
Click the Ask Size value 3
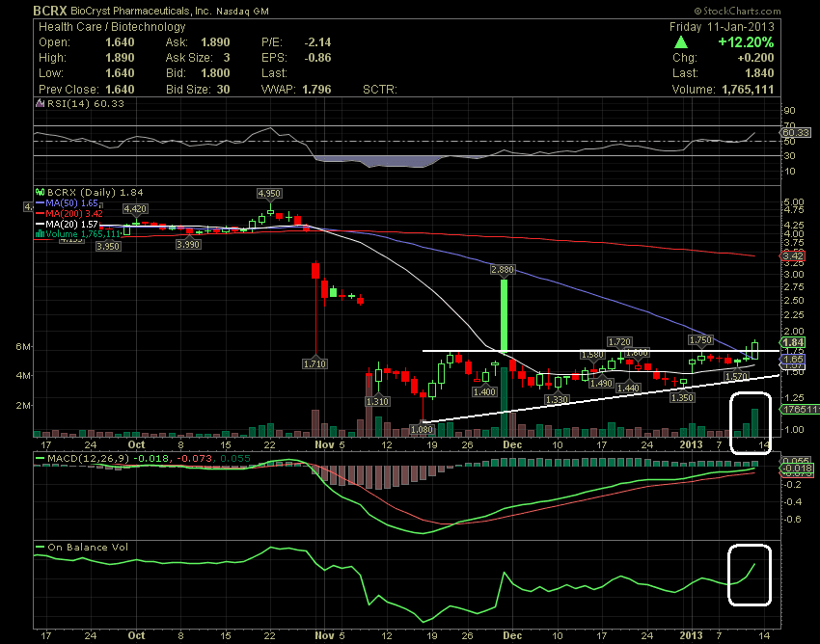click(x=227, y=58)
